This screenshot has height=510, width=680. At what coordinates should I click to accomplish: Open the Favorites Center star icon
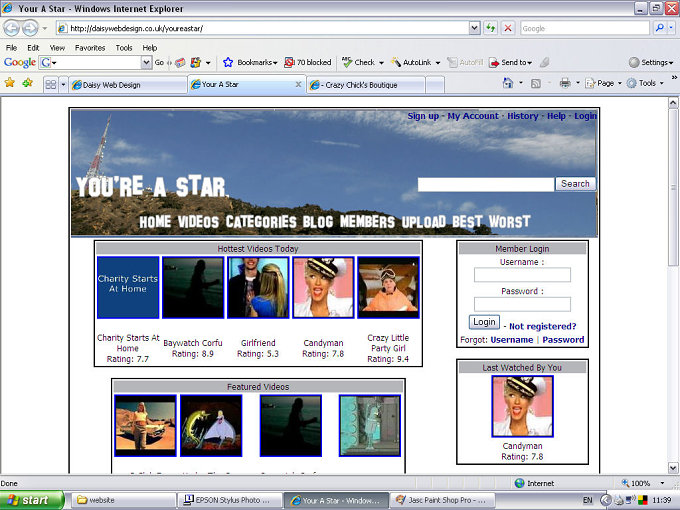10,83
